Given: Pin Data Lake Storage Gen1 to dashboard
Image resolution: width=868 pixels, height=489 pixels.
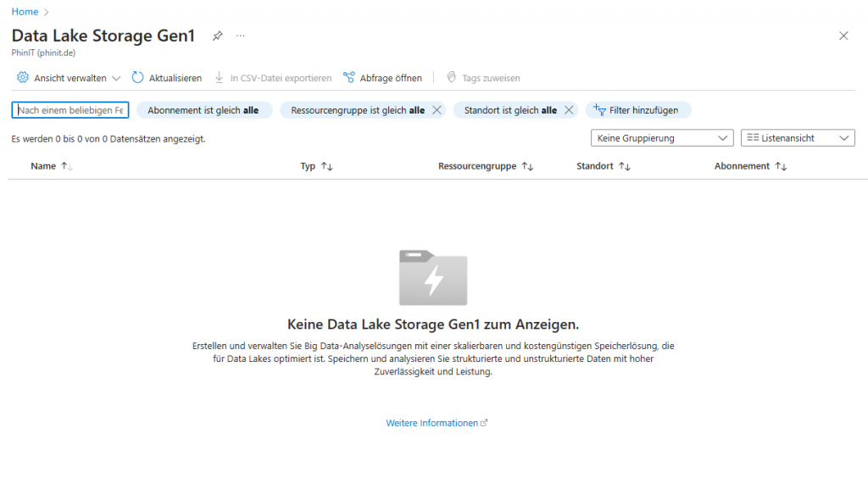Looking at the screenshot, I should [x=217, y=36].
